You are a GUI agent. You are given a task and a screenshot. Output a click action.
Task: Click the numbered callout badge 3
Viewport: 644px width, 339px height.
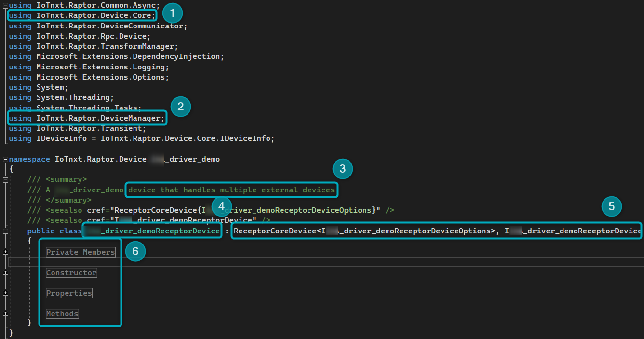coord(343,169)
